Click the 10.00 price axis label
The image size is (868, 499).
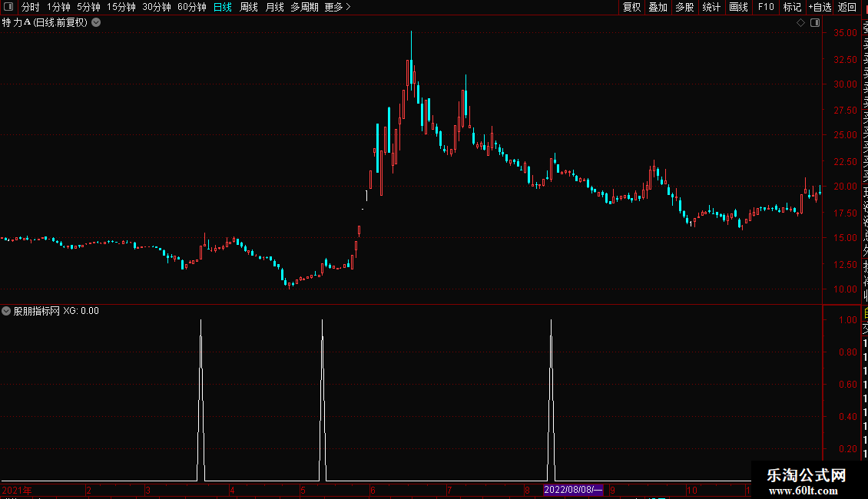tap(845, 289)
